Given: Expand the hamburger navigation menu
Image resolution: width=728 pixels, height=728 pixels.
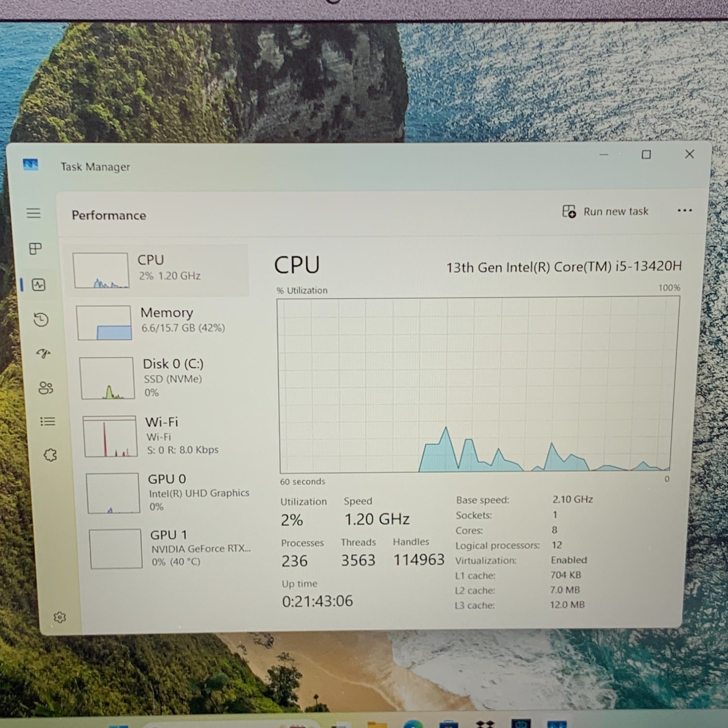Looking at the screenshot, I should point(33,213).
